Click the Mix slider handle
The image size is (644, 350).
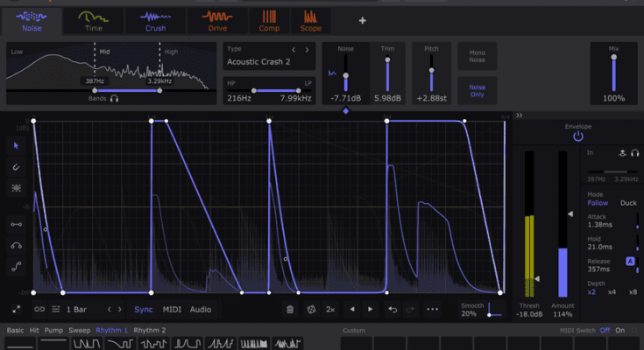[x=613, y=59]
